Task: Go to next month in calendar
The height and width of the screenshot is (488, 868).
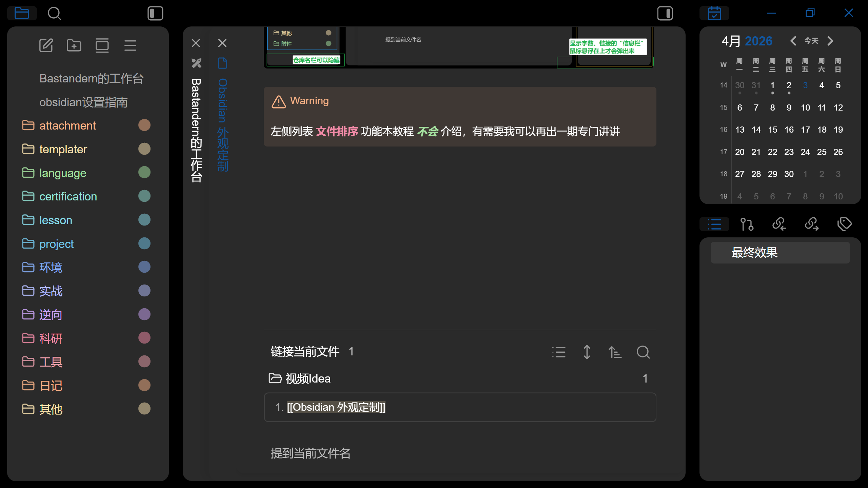Action: coord(830,41)
